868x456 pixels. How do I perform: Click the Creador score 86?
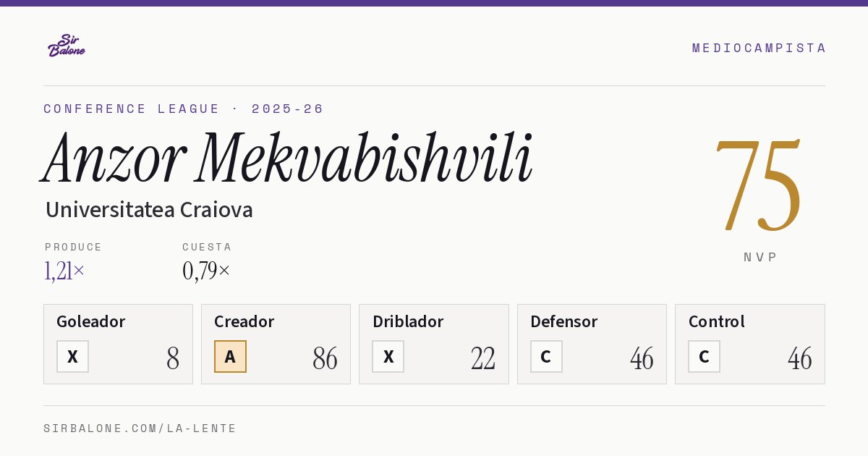click(325, 358)
